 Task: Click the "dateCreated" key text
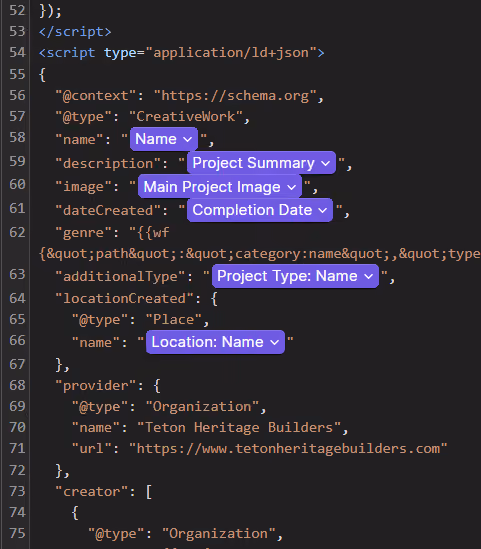(x=107, y=210)
